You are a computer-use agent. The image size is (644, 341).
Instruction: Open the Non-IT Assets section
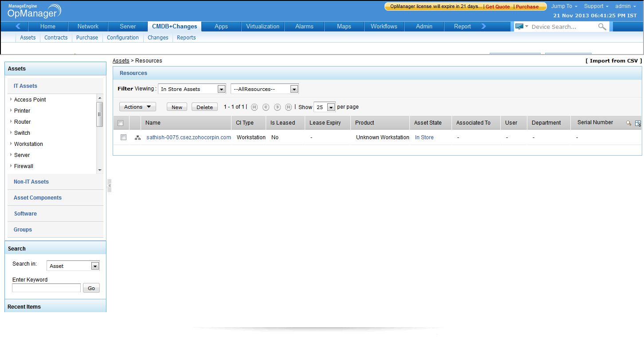coord(31,182)
